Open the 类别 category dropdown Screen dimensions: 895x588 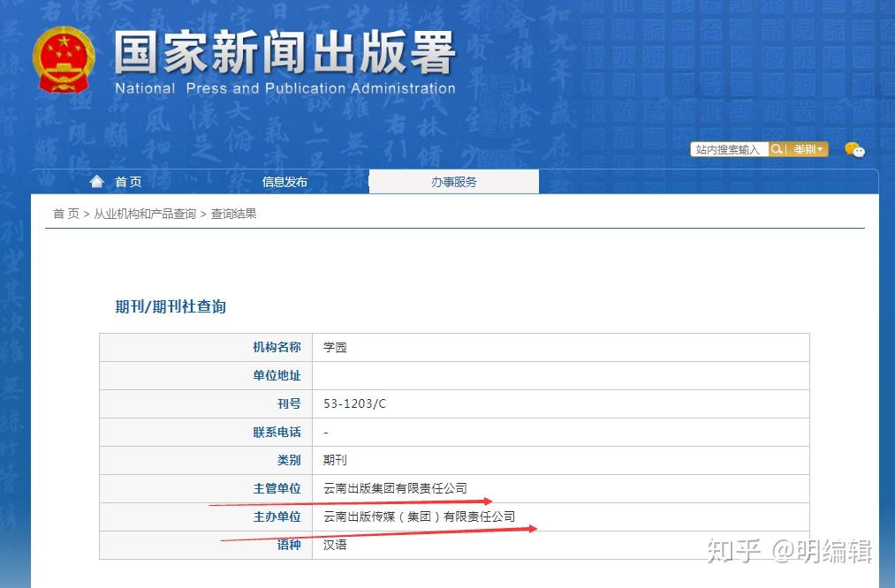(x=808, y=149)
